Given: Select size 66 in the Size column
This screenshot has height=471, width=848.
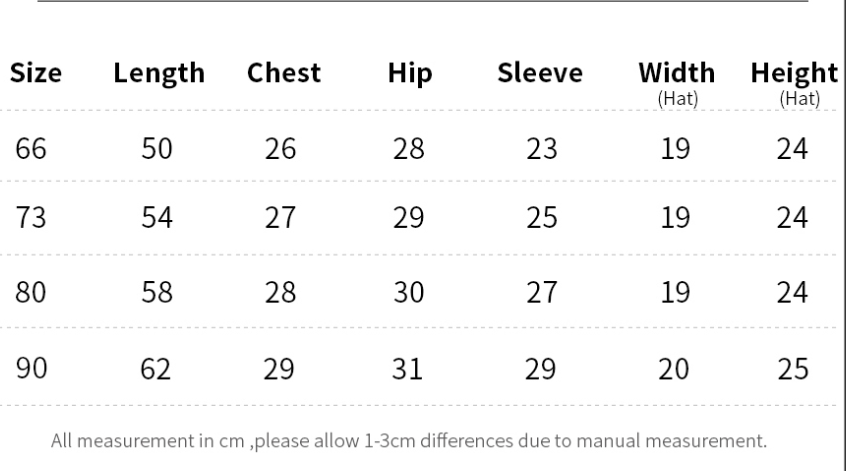Looking at the screenshot, I should [31, 151].
